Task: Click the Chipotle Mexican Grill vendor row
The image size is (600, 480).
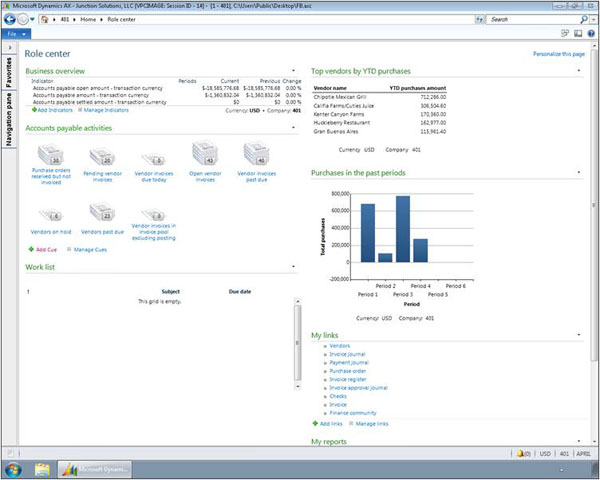Action: point(380,97)
